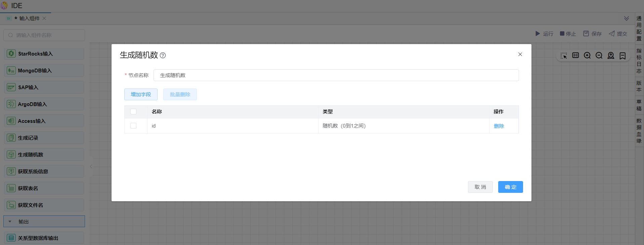Open the 版本 side tab
644x245 pixels.
pos(639,86)
